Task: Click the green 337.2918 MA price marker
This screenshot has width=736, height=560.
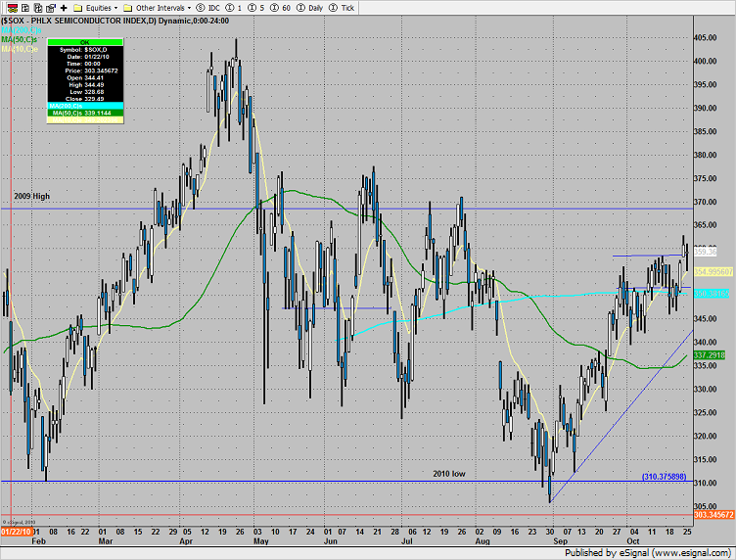Action: (710, 355)
